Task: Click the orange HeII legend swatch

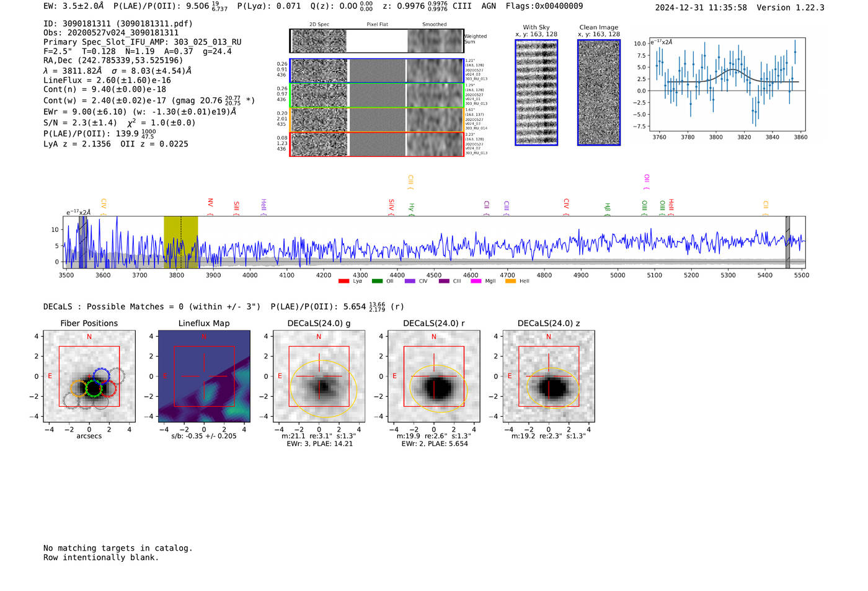Action: point(510,282)
